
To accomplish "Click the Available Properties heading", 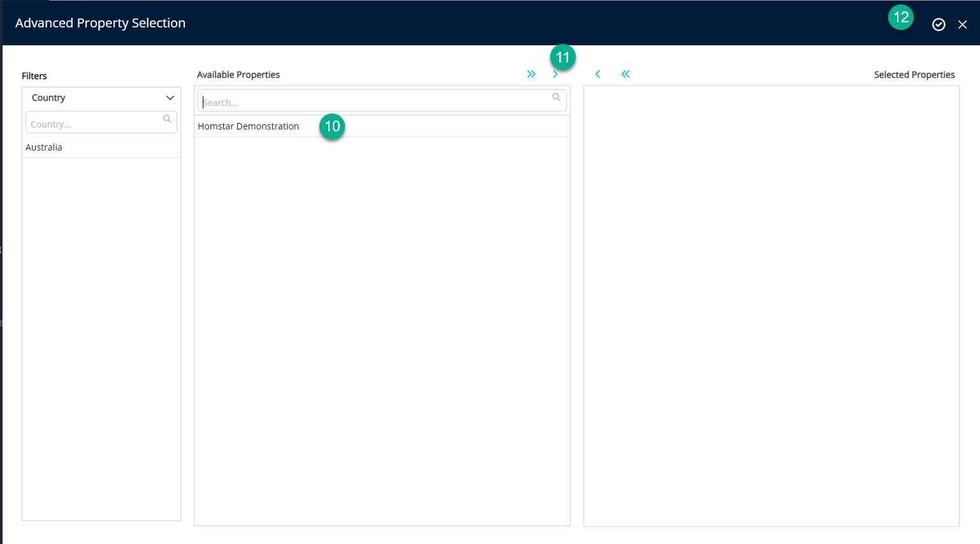I will pyautogui.click(x=238, y=75).
